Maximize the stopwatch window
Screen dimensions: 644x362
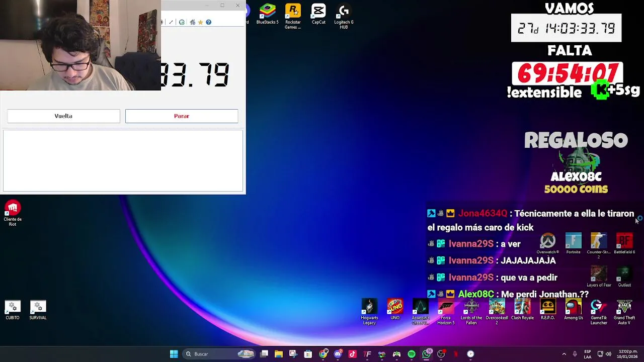[x=222, y=6]
